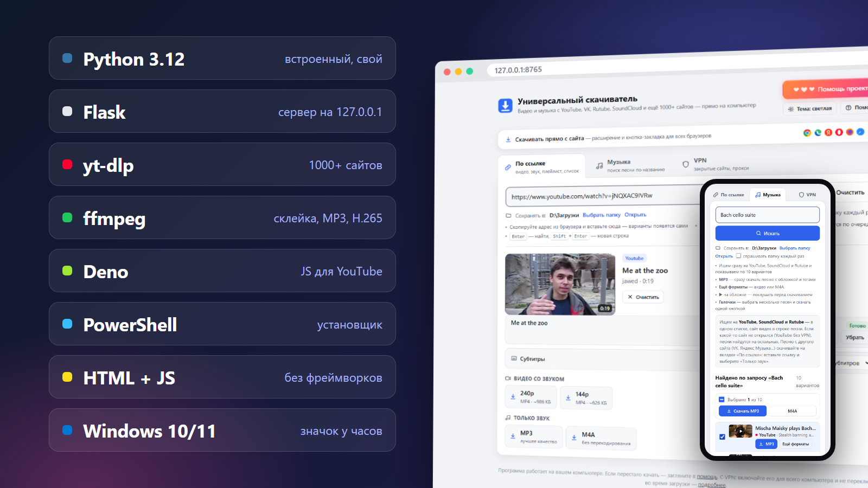
Task: Download the 144p MP4 video option
Action: coord(586,398)
